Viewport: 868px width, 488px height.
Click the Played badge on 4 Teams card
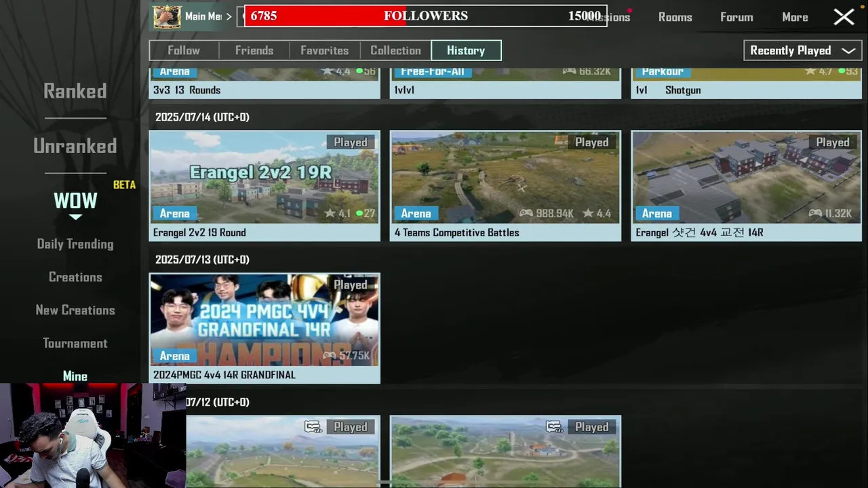point(592,142)
